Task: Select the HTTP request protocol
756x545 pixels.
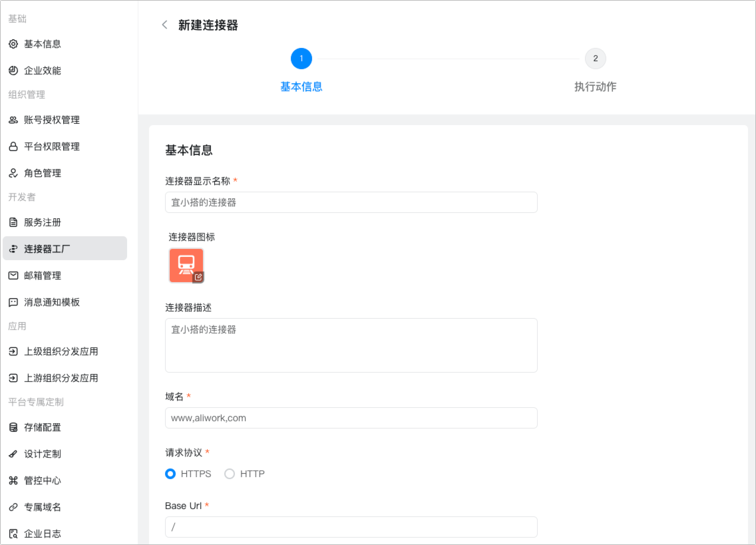Action: (230, 474)
